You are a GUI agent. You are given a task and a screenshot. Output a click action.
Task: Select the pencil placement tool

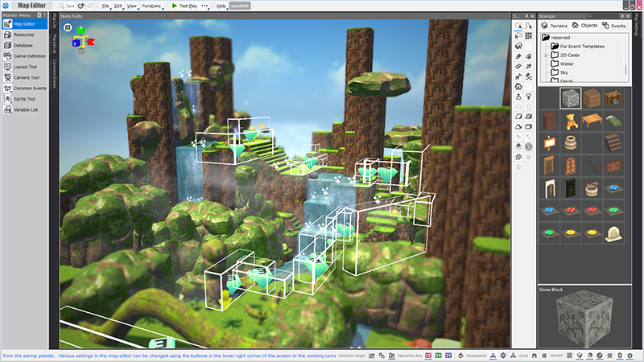pyautogui.click(x=518, y=56)
